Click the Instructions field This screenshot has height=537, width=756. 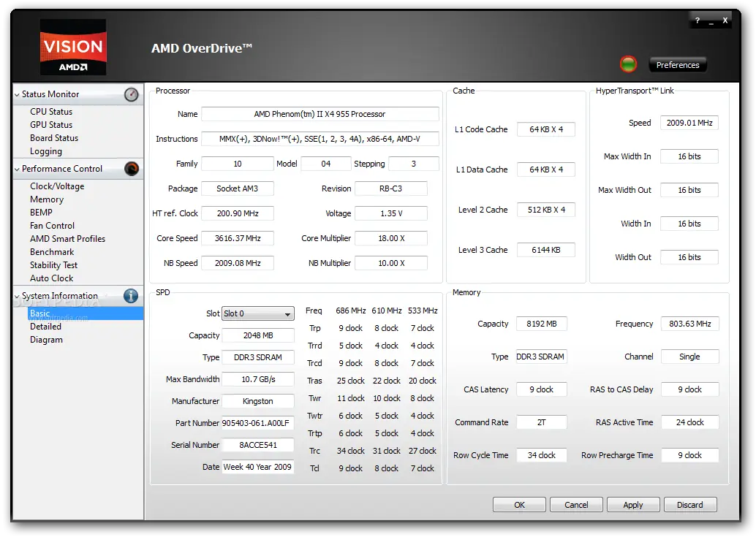pos(320,139)
